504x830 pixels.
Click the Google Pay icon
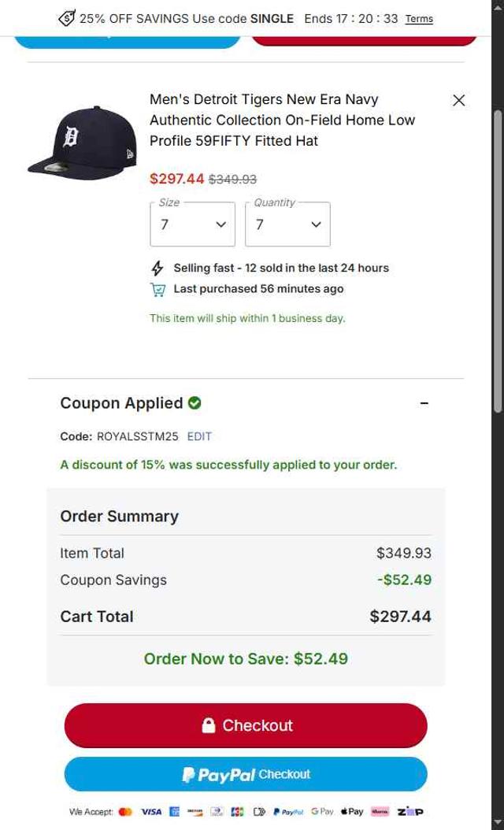click(x=322, y=812)
